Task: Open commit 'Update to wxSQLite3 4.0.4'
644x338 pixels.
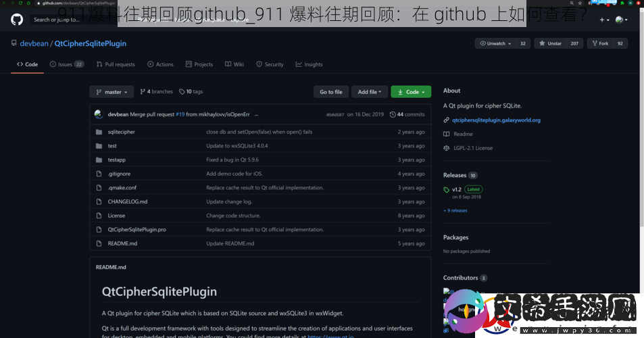Action: click(x=237, y=146)
